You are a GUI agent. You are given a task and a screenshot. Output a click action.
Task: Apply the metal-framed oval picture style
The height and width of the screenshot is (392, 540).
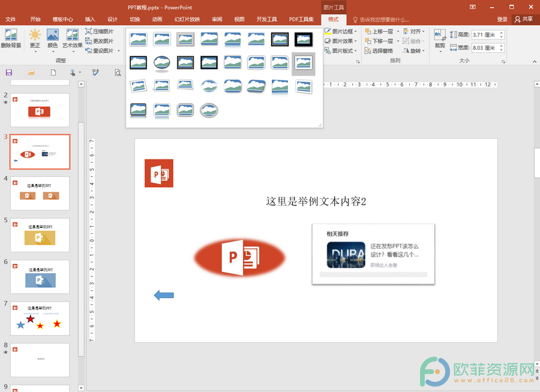(209, 110)
